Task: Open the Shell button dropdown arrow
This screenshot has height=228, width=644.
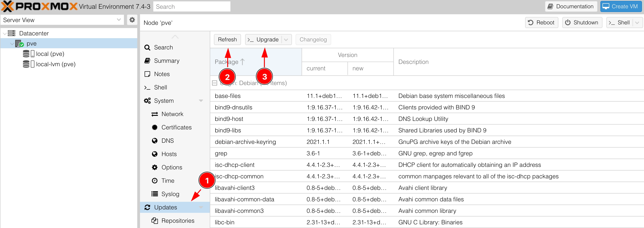Action: click(x=637, y=23)
